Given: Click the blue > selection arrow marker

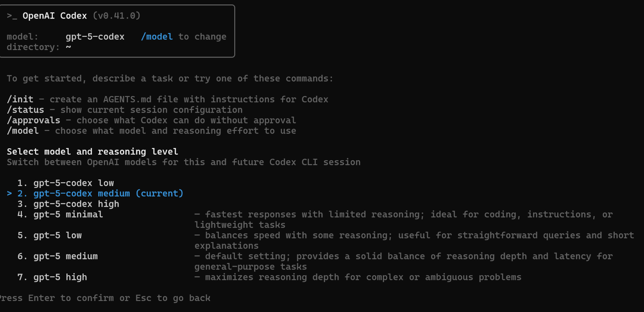Looking at the screenshot, I should (9, 193).
